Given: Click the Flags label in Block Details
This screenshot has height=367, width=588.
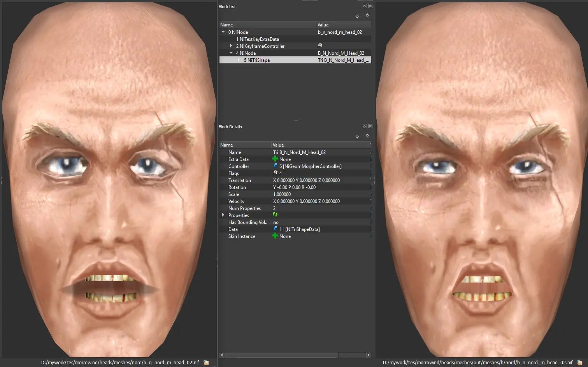Looking at the screenshot, I should 233,173.
